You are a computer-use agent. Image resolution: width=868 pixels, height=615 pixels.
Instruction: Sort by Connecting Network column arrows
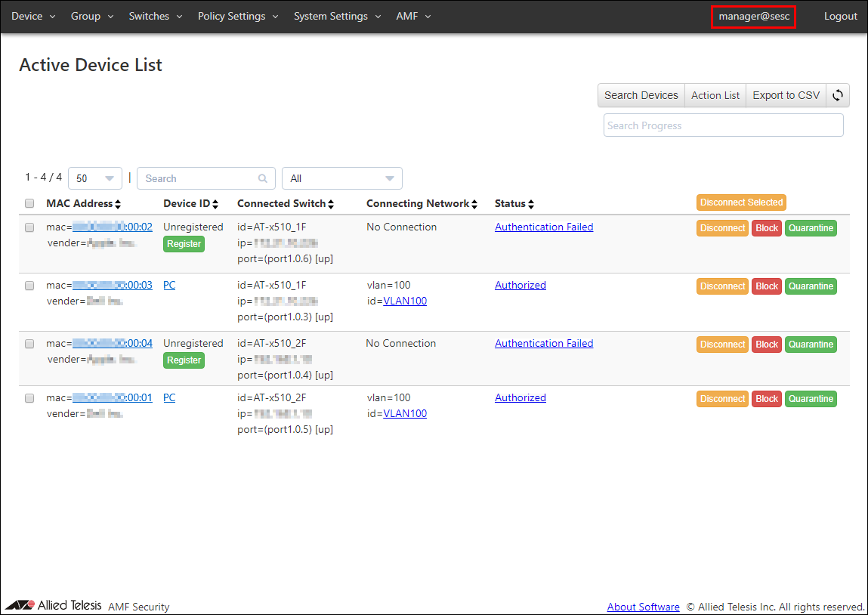[x=475, y=204]
